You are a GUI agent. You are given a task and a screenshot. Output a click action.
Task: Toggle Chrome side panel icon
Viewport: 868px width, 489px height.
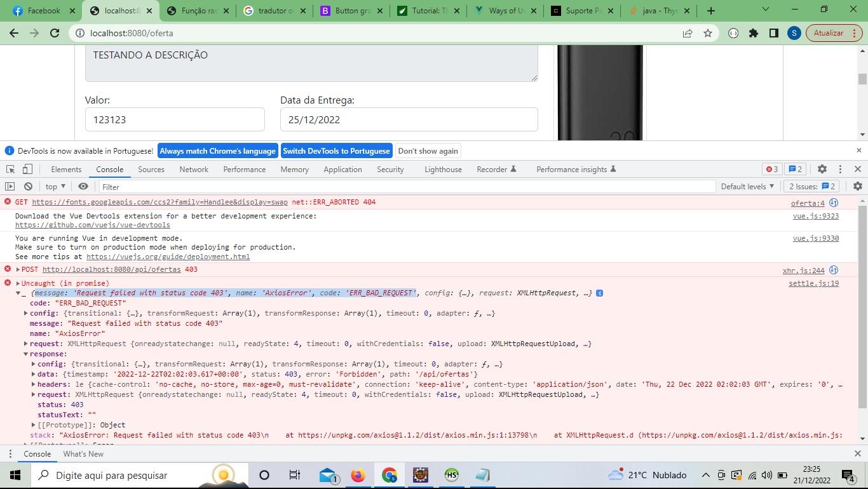click(x=774, y=33)
